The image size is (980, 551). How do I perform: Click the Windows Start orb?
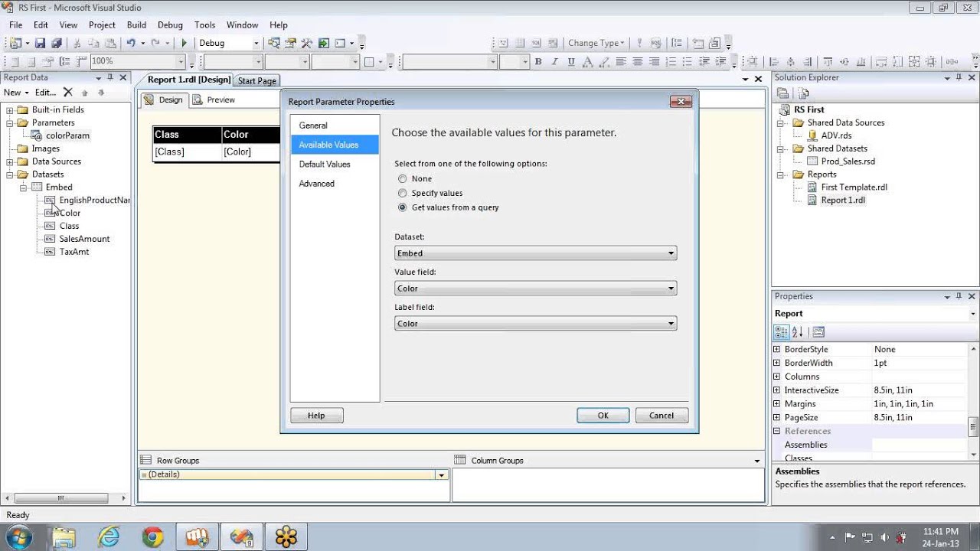18,536
